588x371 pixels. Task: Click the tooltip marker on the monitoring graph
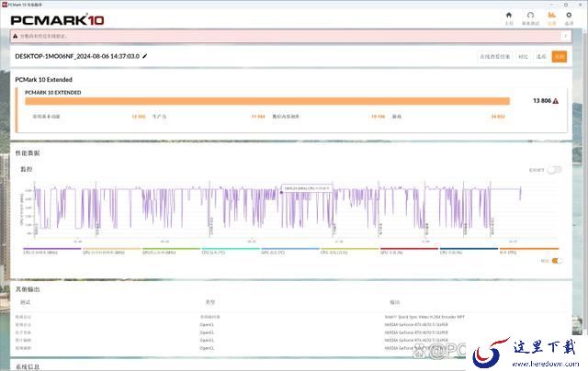pos(282,192)
